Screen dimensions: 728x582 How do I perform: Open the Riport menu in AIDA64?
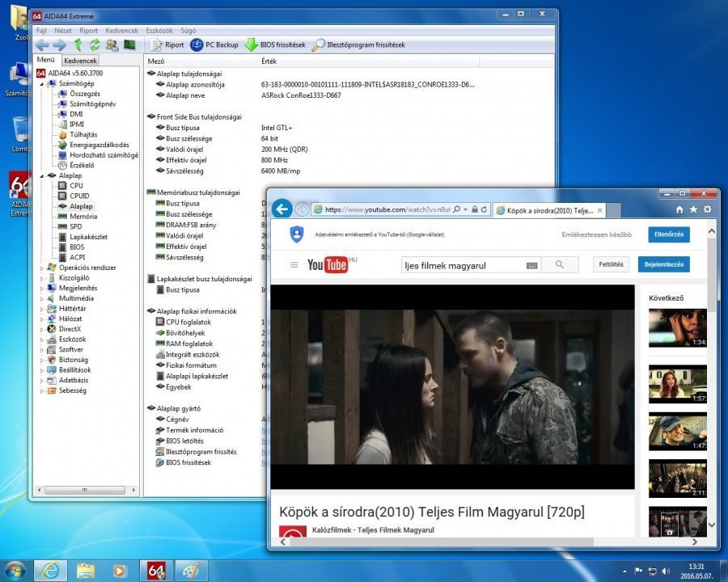(88, 31)
